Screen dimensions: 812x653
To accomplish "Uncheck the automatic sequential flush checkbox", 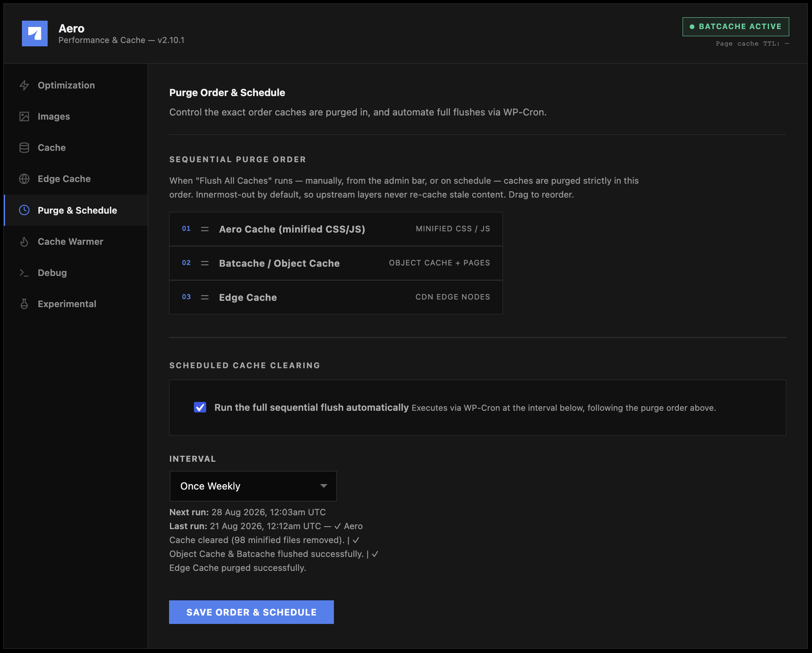I will (x=200, y=407).
